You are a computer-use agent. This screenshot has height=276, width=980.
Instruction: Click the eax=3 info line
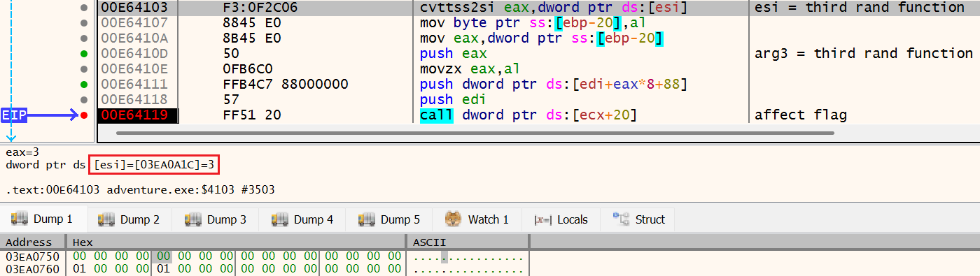22,152
